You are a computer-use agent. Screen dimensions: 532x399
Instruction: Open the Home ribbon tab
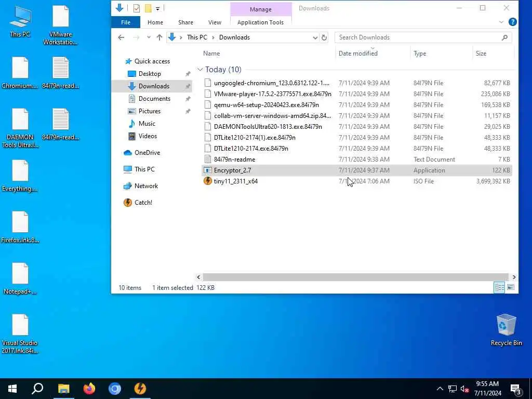[x=155, y=22]
